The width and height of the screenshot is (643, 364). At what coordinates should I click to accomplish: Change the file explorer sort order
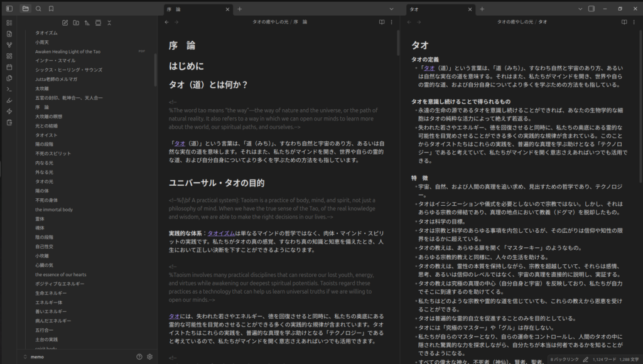pos(87,23)
